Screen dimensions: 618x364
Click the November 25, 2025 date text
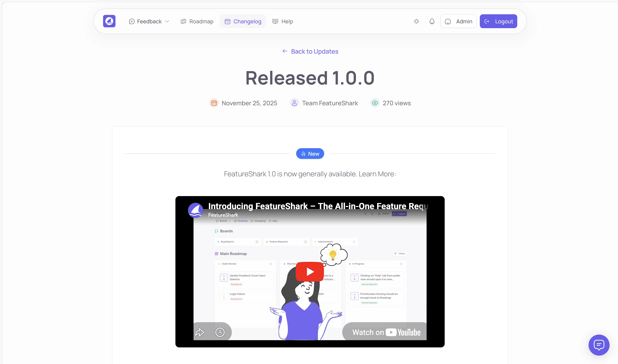point(249,103)
